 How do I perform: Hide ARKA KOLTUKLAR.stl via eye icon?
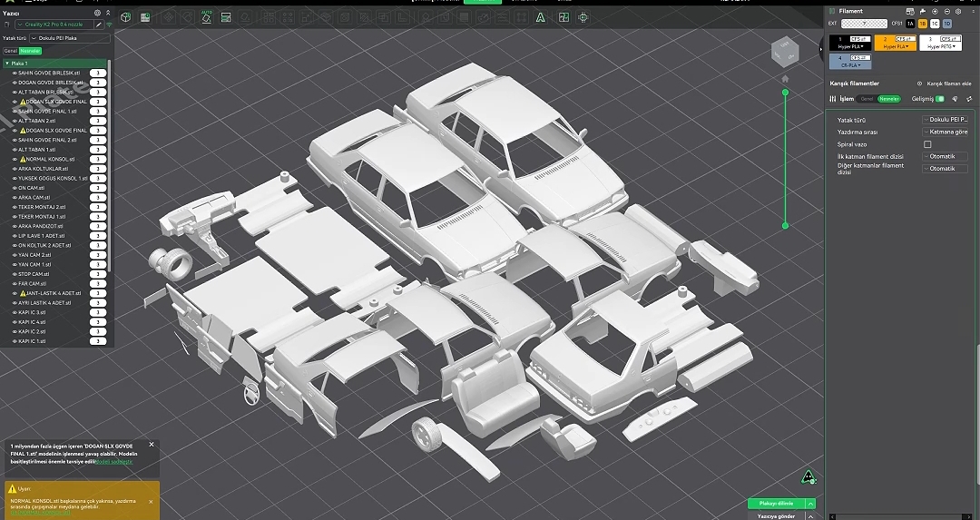(x=15, y=169)
